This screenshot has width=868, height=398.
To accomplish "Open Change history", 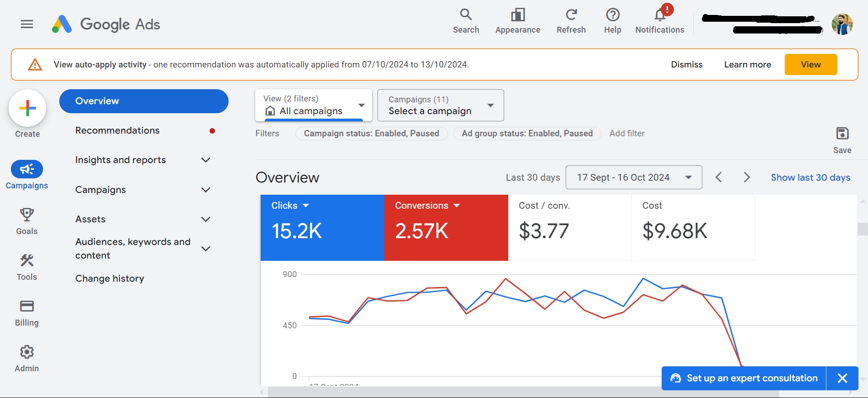I will point(110,278).
